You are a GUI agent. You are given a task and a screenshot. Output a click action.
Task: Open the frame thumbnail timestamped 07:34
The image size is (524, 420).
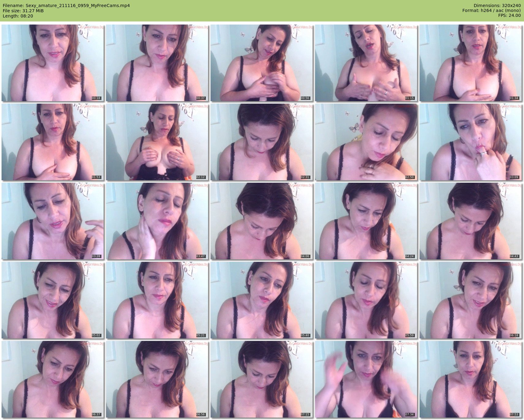(x=366, y=379)
